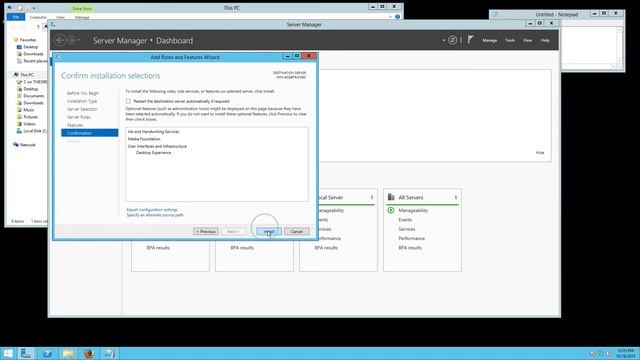
Task: Open the navigation history dropdown arrow
Action: (x=79, y=40)
